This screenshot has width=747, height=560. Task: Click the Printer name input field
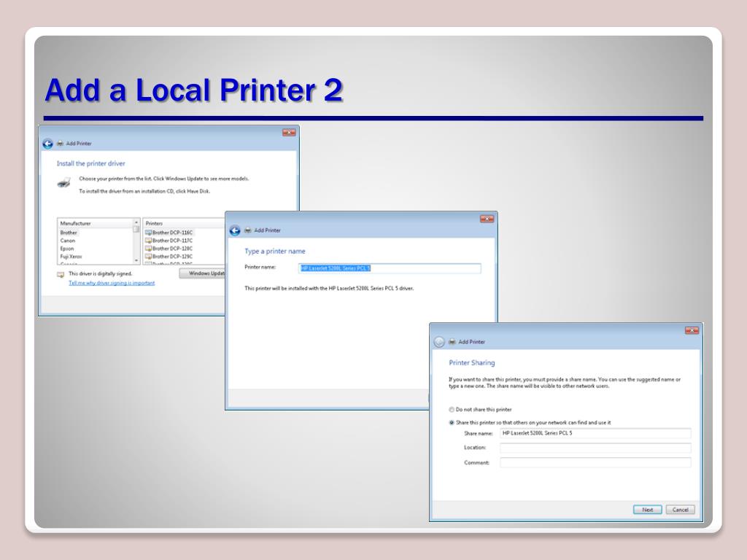[x=390, y=268]
